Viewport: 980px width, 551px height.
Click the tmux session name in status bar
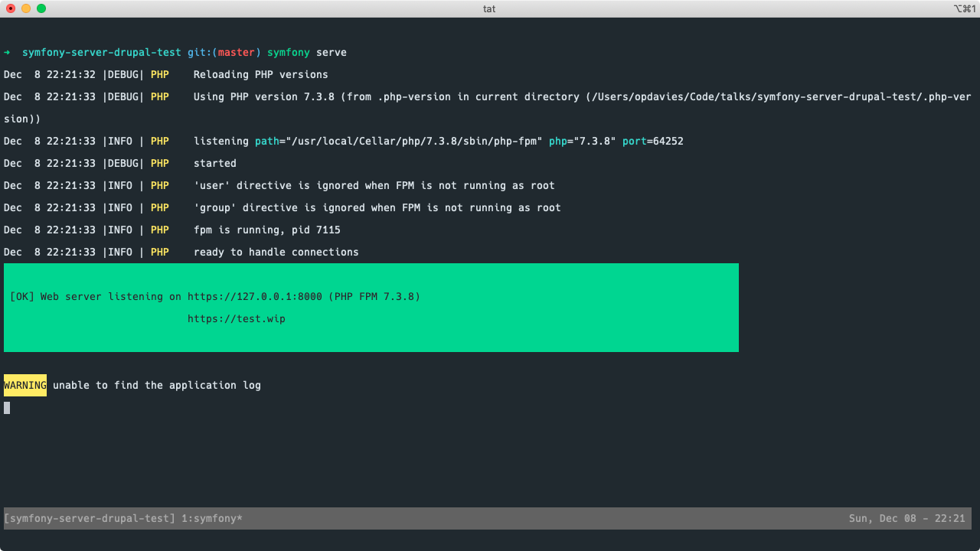tap(90, 519)
